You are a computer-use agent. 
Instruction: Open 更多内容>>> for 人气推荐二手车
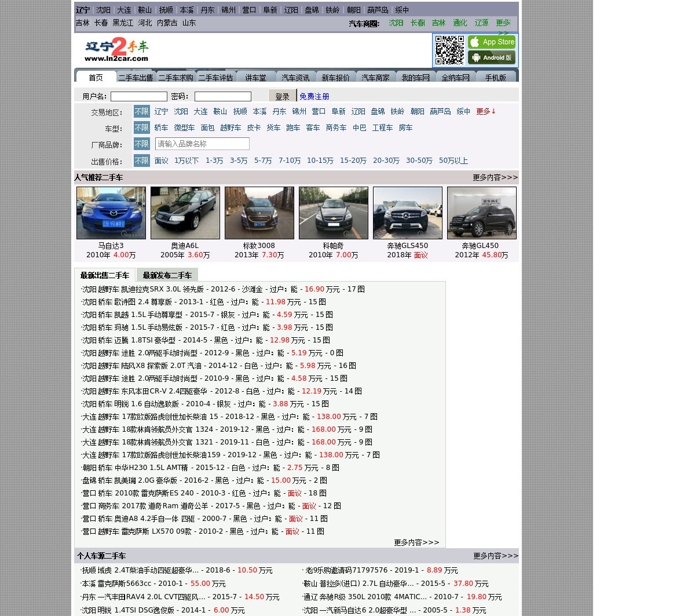495,178
